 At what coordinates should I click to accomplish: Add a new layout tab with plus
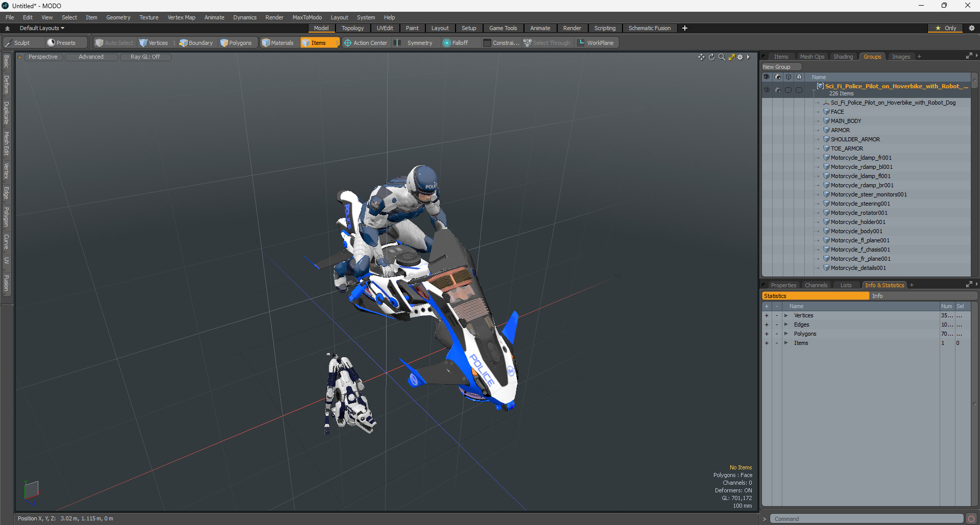click(x=685, y=28)
